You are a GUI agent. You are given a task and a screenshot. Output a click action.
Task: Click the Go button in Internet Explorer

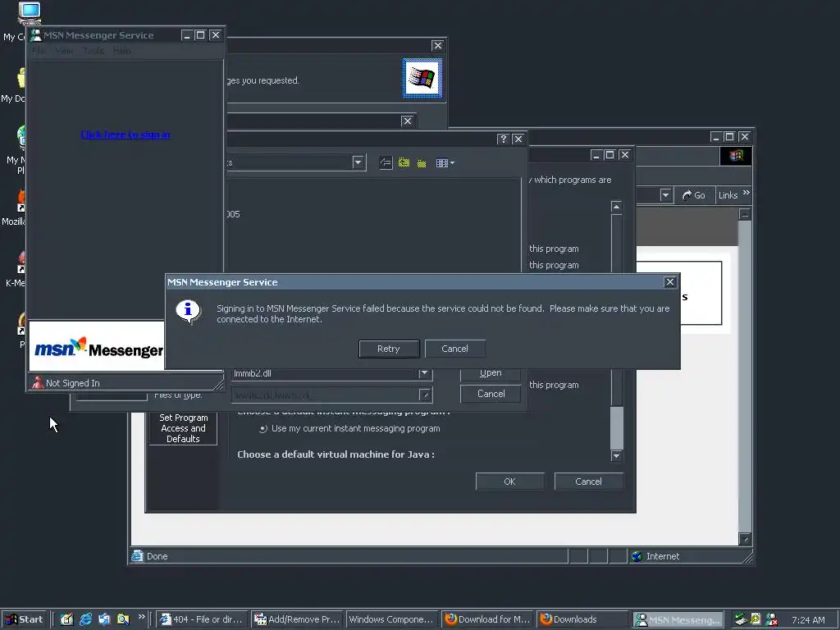[x=694, y=195]
